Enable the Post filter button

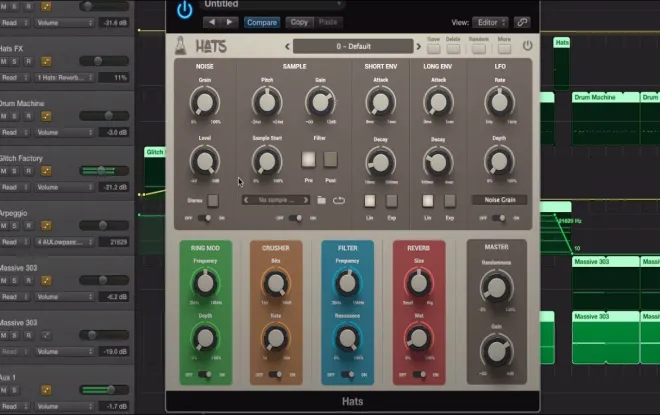tap(330, 160)
